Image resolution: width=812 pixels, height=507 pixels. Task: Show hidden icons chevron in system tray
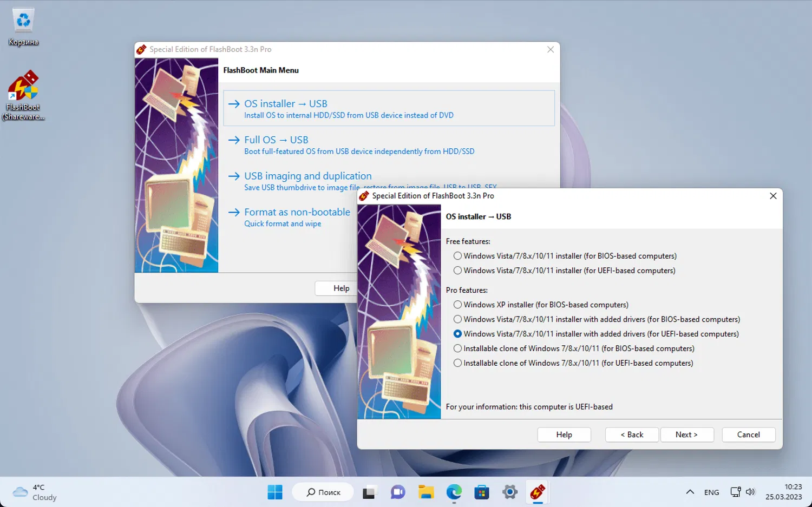[x=690, y=492]
